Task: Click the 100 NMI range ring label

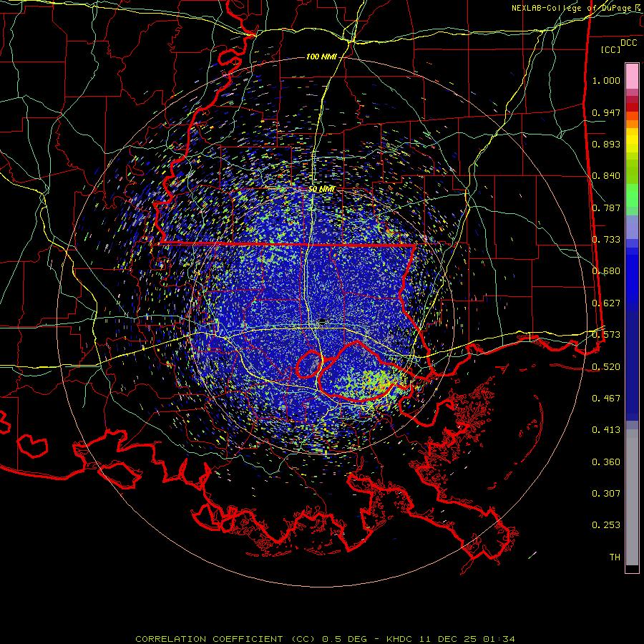Action: [x=321, y=57]
